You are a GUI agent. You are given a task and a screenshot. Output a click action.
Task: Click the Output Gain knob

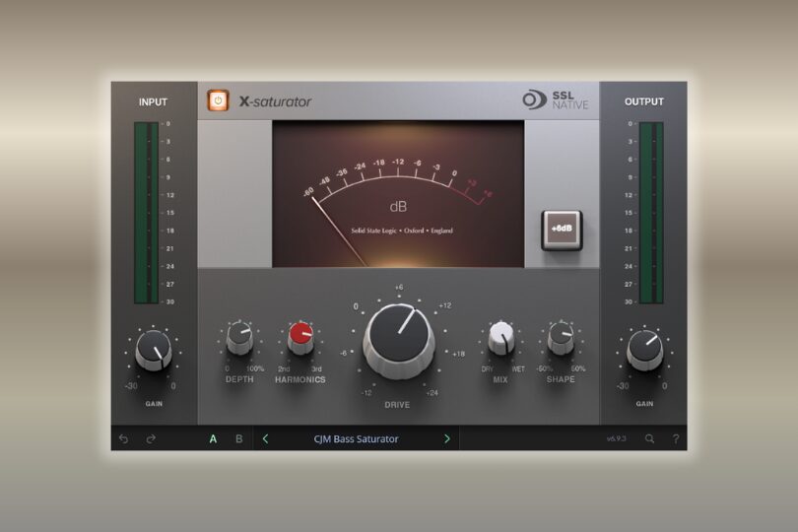[x=643, y=348]
